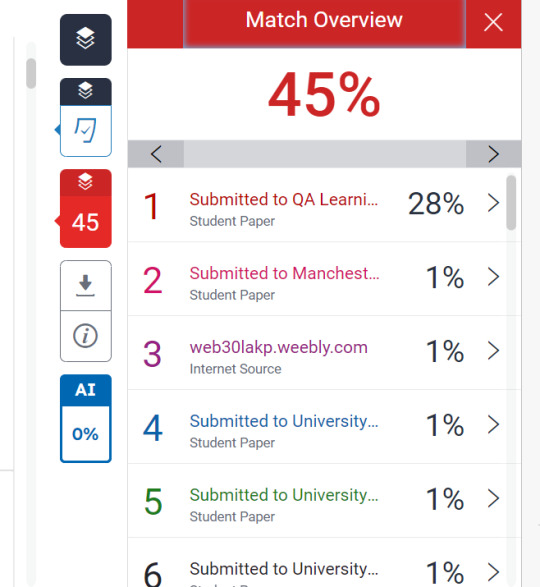Download the report with arrow icon
This screenshot has width=540, height=587.
point(85,286)
